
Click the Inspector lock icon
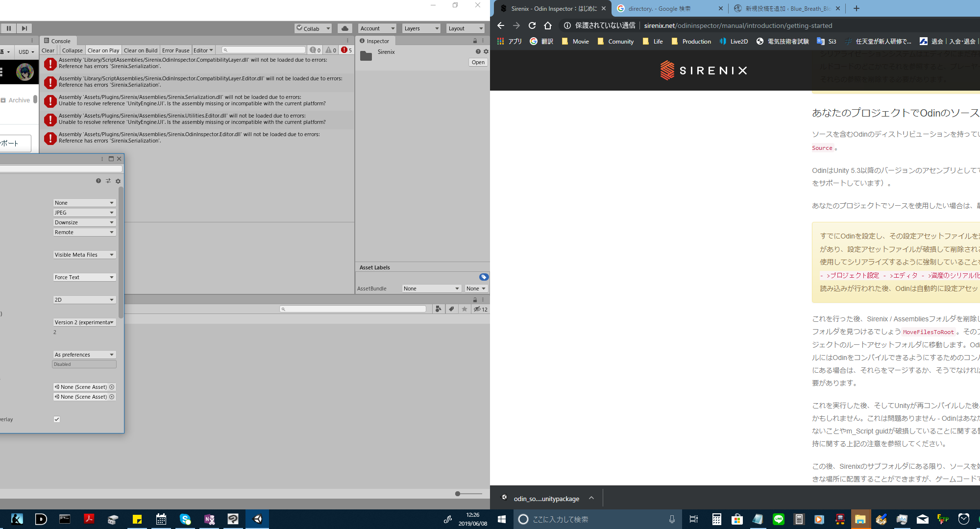[475, 41]
